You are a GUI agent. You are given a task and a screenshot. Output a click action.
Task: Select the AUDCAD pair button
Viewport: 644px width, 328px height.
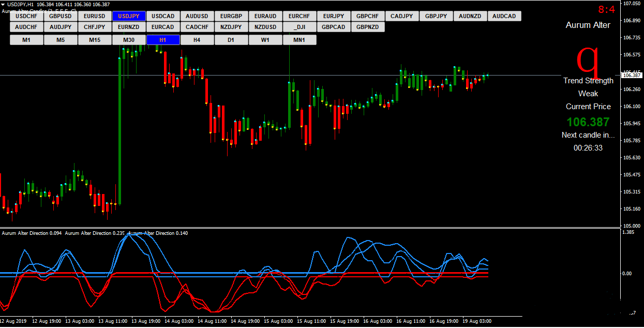point(504,16)
